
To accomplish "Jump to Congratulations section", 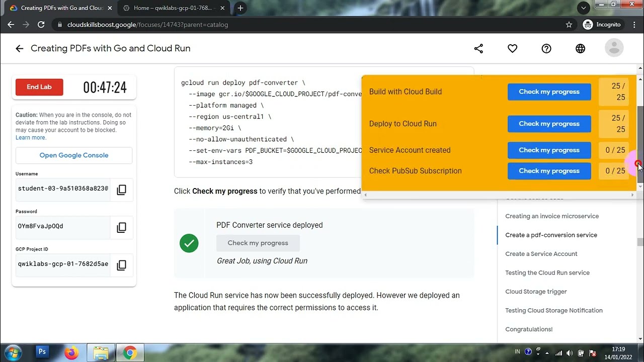I will click(529, 329).
